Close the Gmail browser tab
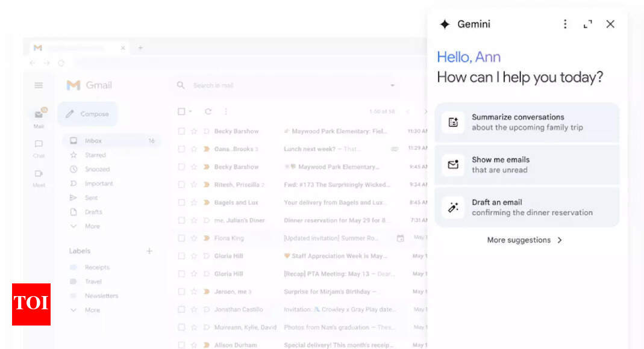Image resolution: width=644 pixels, height=349 pixels. point(123,48)
